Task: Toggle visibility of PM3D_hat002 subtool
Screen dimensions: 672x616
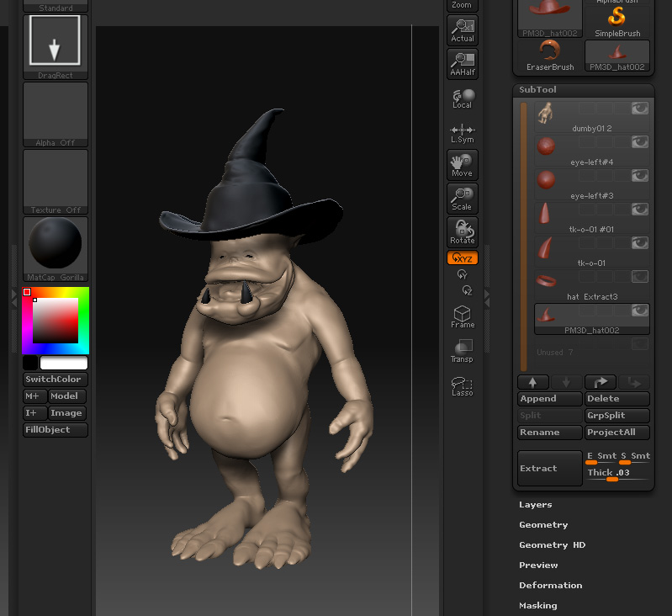Action: pyautogui.click(x=640, y=311)
